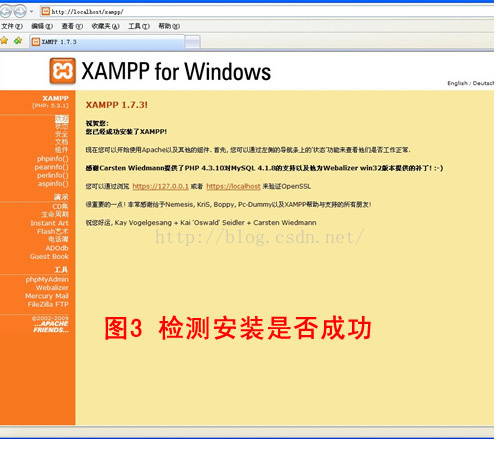
Task: Open the 帮助(H) menu
Action: tap(169, 26)
